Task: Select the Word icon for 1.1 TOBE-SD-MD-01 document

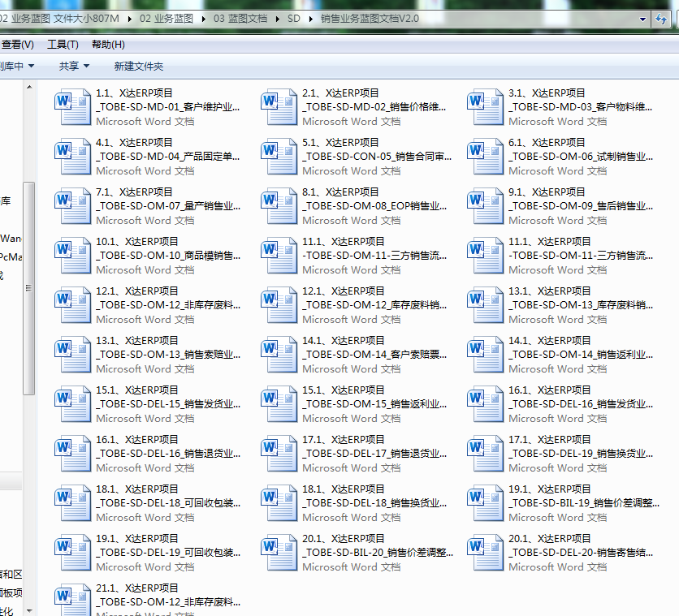Action: click(x=73, y=105)
